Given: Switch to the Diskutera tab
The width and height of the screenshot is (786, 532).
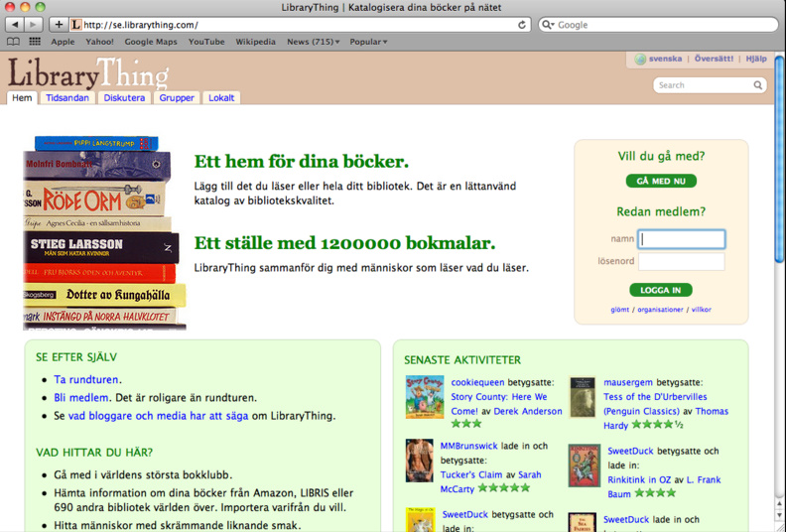Looking at the screenshot, I should point(124,98).
